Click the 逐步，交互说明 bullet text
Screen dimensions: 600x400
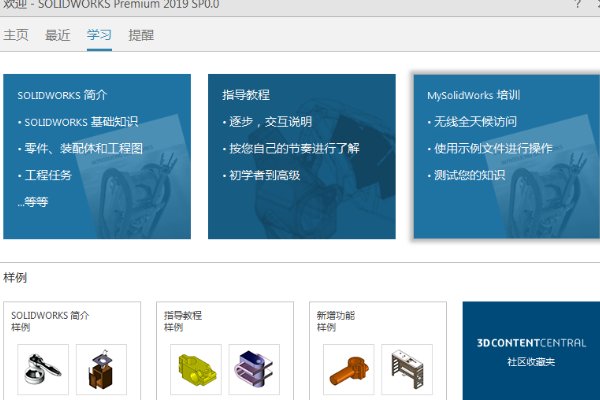(x=270, y=122)
